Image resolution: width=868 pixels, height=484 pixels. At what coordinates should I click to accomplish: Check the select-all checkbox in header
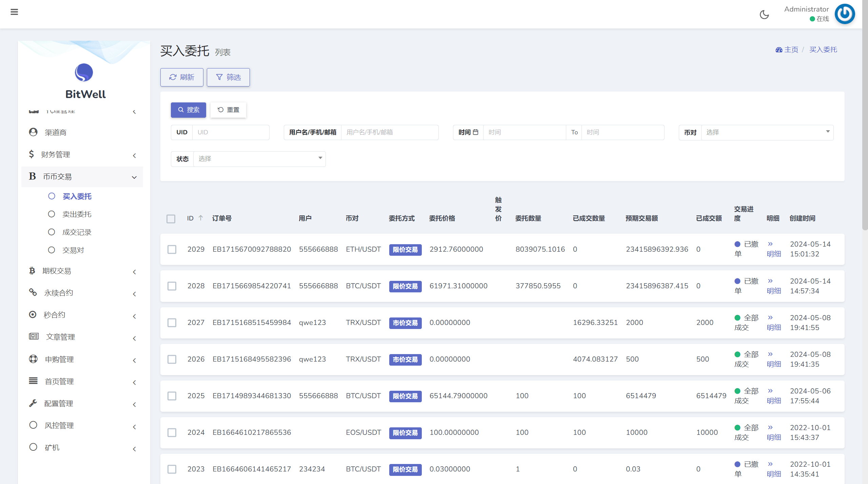coord(171,219)
